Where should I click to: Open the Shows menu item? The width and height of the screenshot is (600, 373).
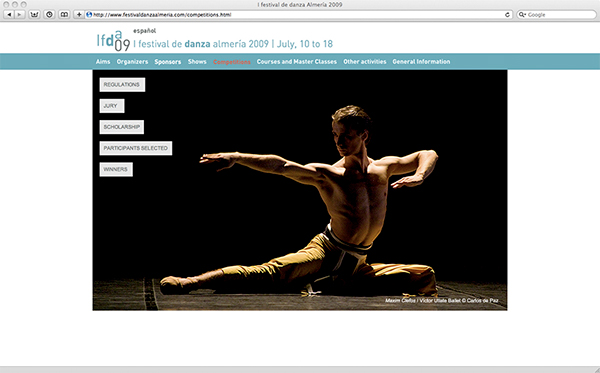point(197,62)
